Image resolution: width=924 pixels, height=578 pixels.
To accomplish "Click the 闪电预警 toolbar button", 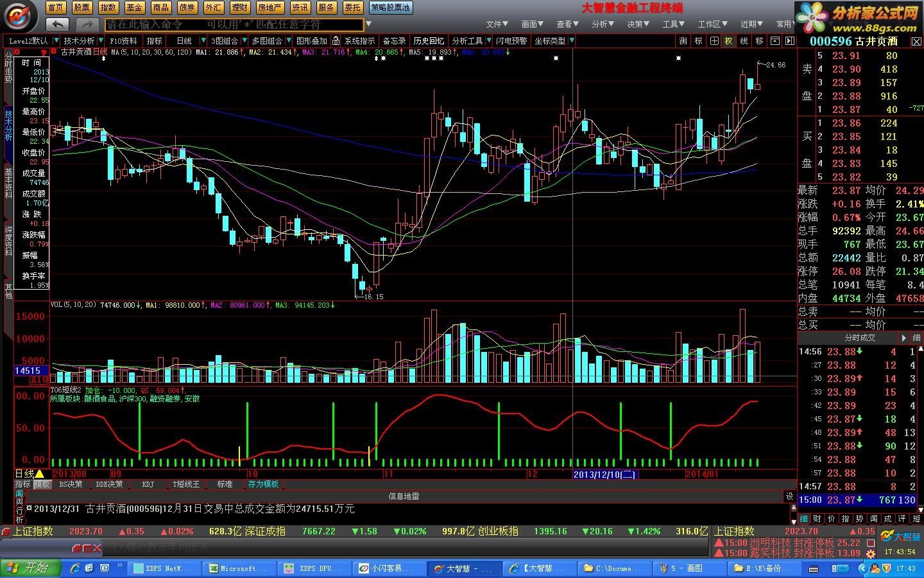I will click(x=511, y=40).
